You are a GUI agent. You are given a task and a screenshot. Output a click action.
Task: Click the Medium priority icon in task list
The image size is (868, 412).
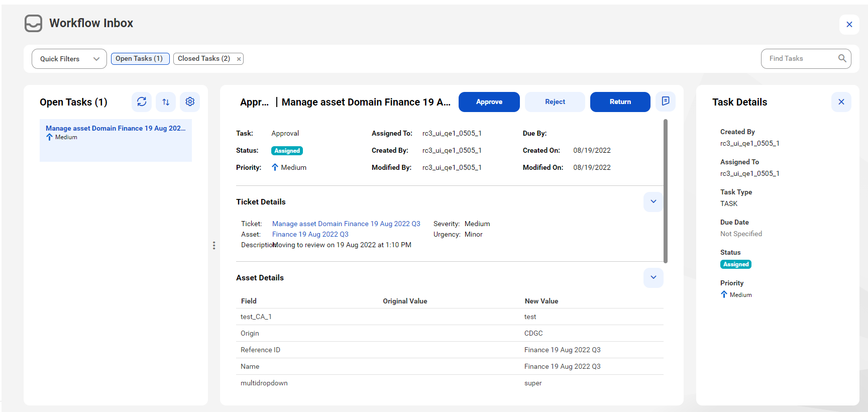tap(49, 137)
